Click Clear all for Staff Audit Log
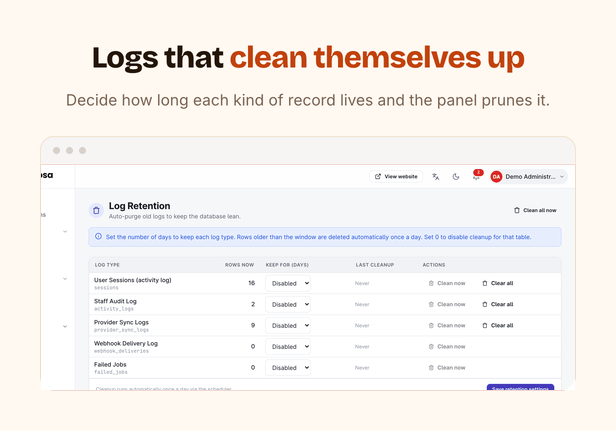Viewport: 616px width, 431px height. [498, 304]
